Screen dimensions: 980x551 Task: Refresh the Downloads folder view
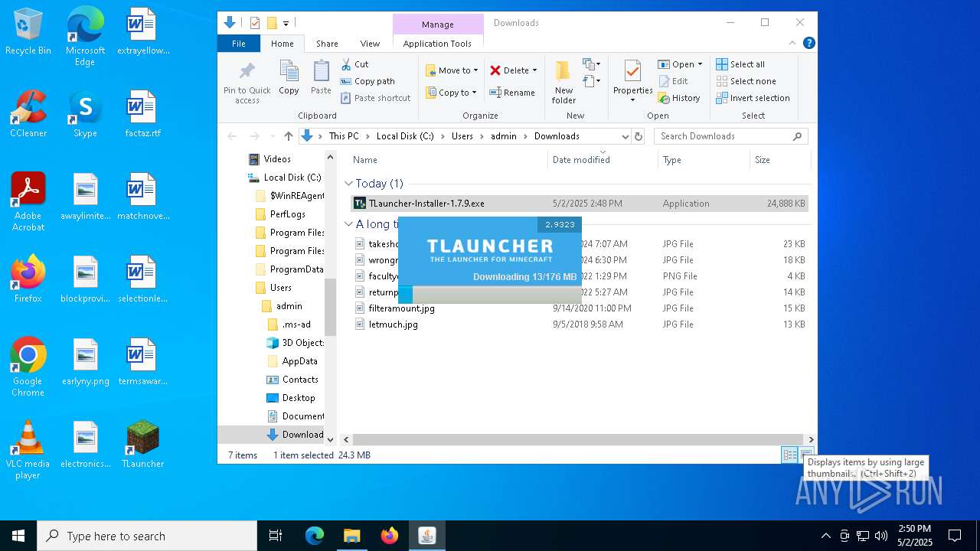[639, 136]
